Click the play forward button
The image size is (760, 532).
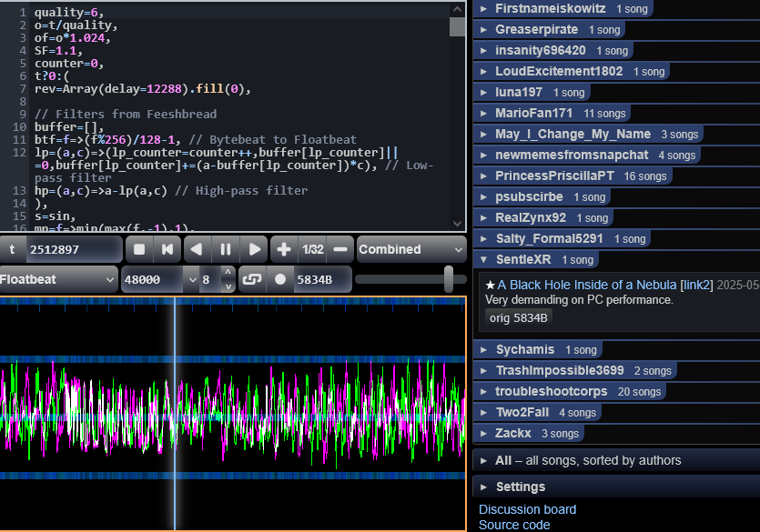(254, 249)
